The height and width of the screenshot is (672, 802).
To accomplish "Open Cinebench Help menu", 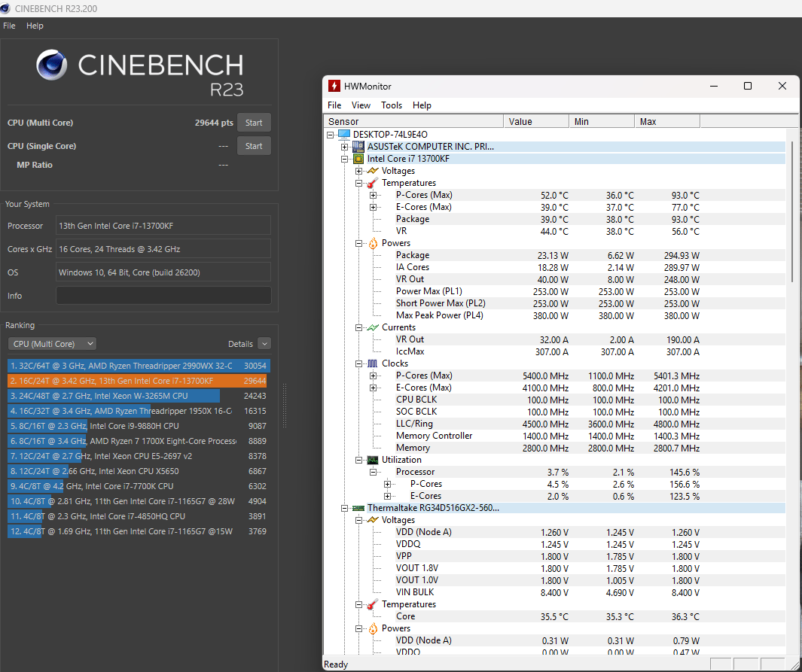I will (x=35, y=26).
